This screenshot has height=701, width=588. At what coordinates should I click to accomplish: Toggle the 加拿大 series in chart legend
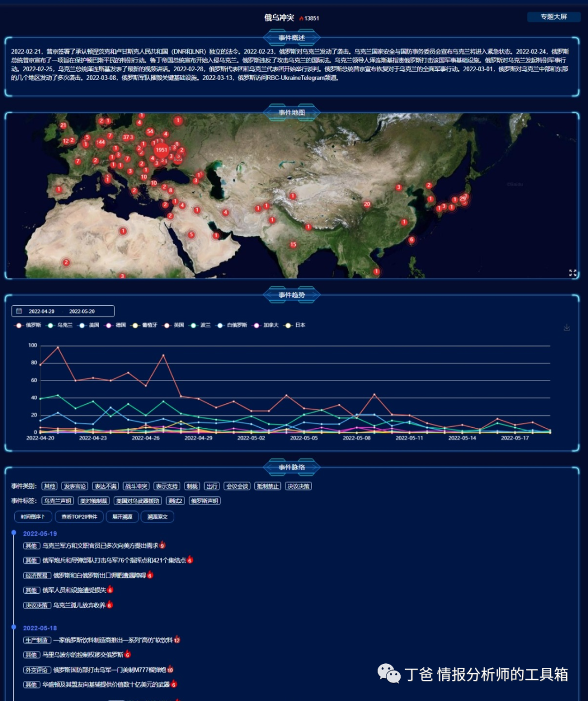point(266,325)
